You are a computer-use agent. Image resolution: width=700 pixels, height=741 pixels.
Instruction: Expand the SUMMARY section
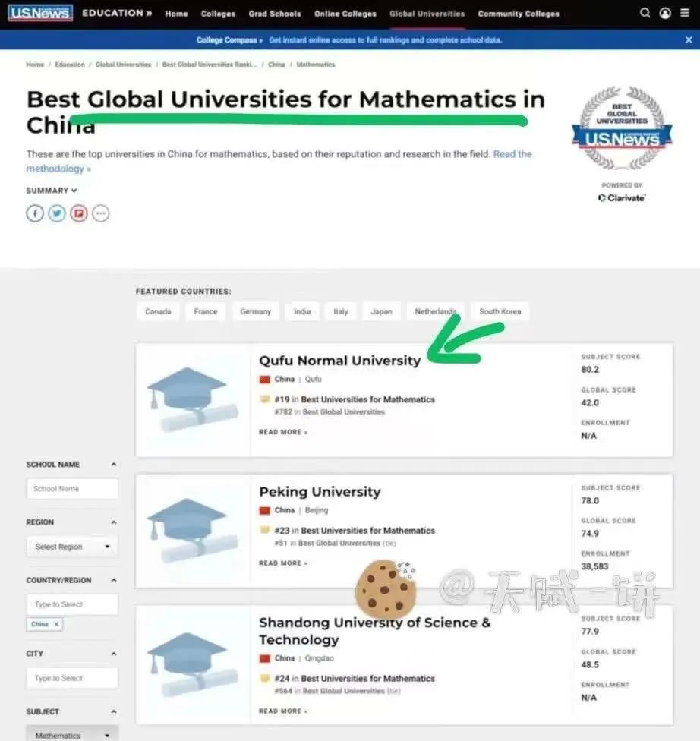click(52, 191)
